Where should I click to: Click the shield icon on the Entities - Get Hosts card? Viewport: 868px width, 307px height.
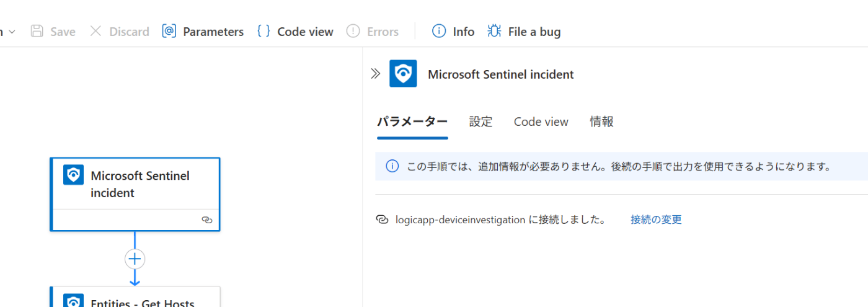73,301
